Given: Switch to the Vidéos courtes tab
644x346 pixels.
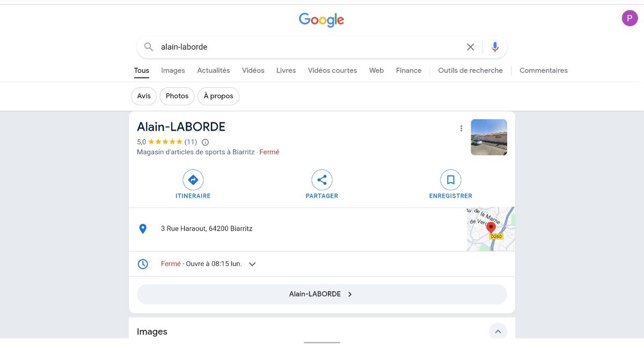Looking at the screenshot, I should click(x=333, y=70).
